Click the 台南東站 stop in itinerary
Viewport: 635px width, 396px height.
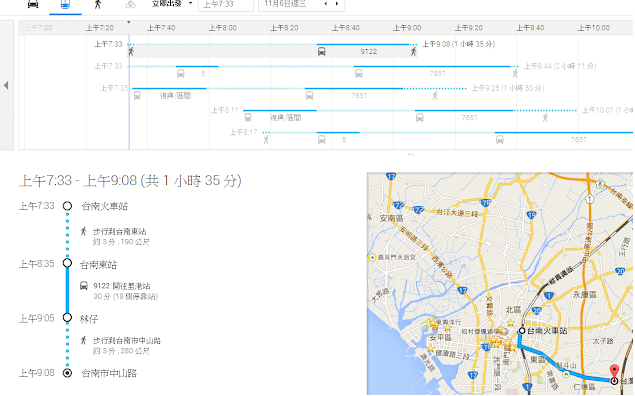(98, 265)
